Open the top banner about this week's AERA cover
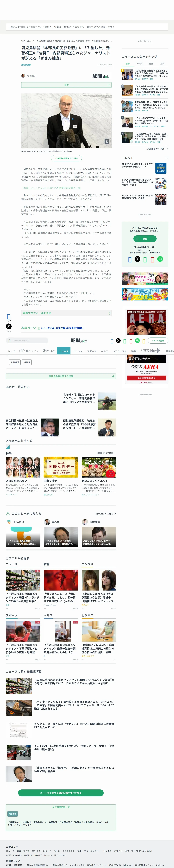Viewport: 174px width, 868px height. [87, 27]
